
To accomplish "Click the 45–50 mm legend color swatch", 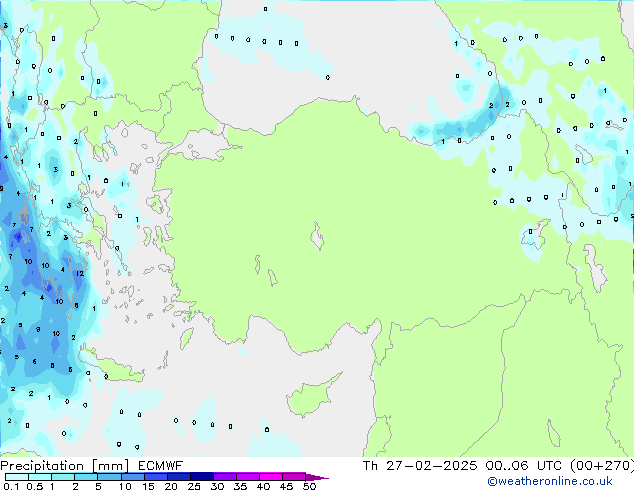I will 294,477.
